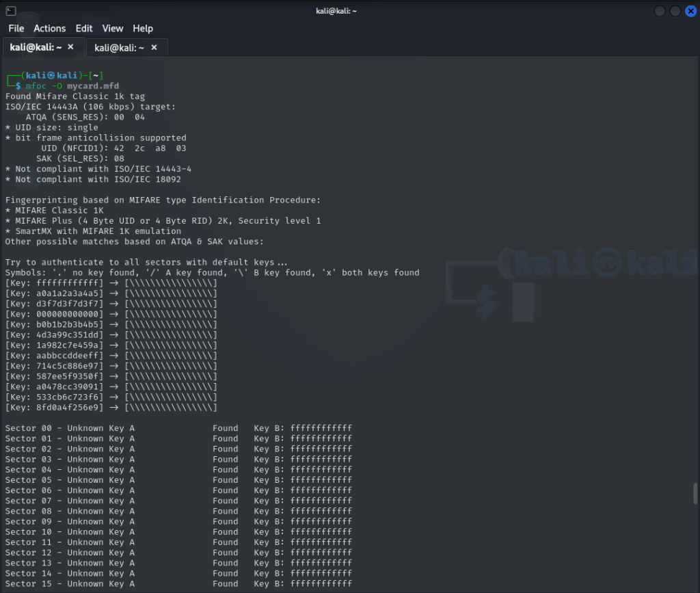Select the active kali@kali tab
700x593 pixels.
coord(34,47)
